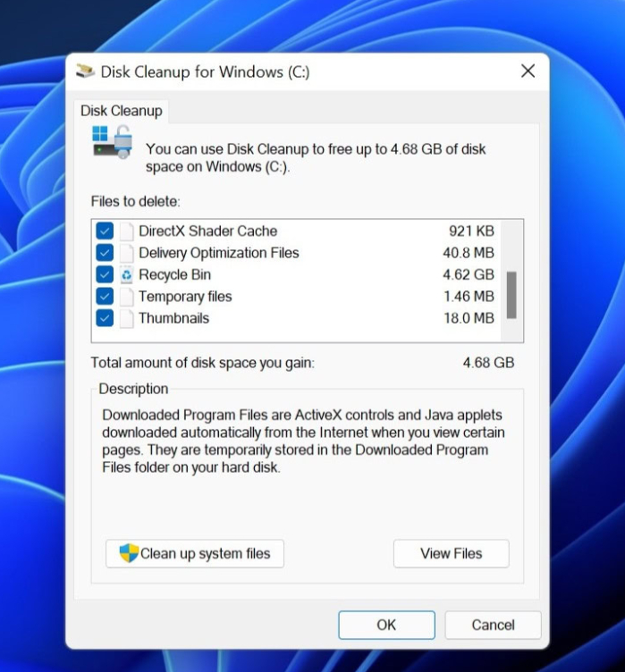This screenshot has height=672, width=625.
Task: Select the Temporary files row label
Action: [185, 297]
